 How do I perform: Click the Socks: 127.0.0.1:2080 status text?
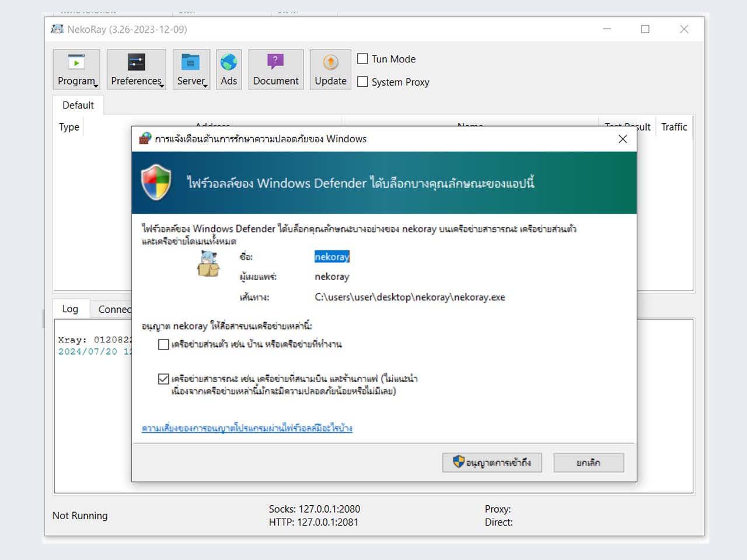(x=315, y=509)
